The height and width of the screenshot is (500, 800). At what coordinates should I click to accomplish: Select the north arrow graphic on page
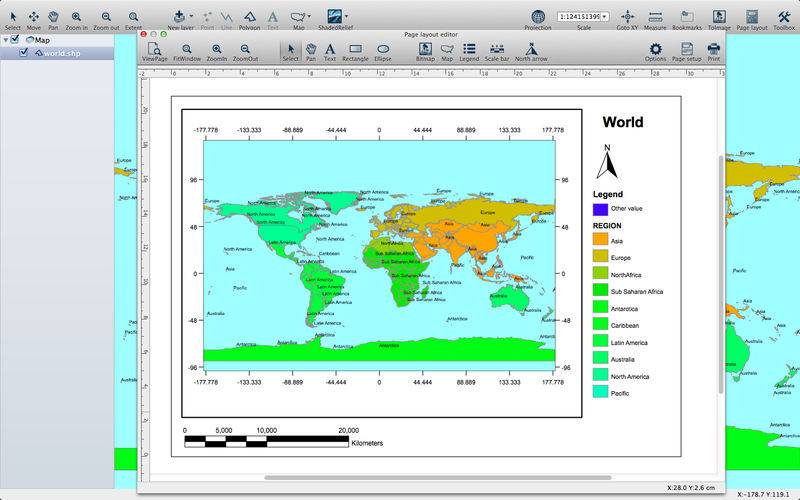pyautogui.click(x=607, y=161)
